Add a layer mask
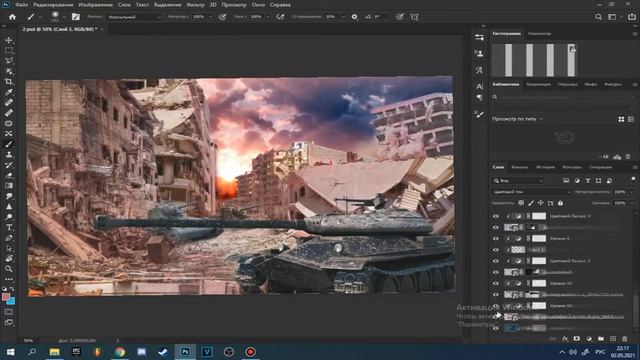Image resolution: width=640 pixels, height=360 pixels. pos(577,338)
